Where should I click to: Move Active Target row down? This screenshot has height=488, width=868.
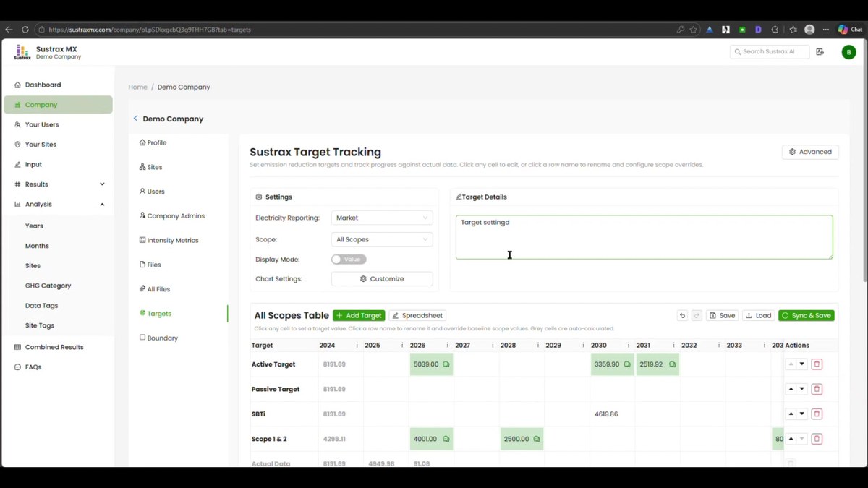pyautogui.click(x=802, y=364)
